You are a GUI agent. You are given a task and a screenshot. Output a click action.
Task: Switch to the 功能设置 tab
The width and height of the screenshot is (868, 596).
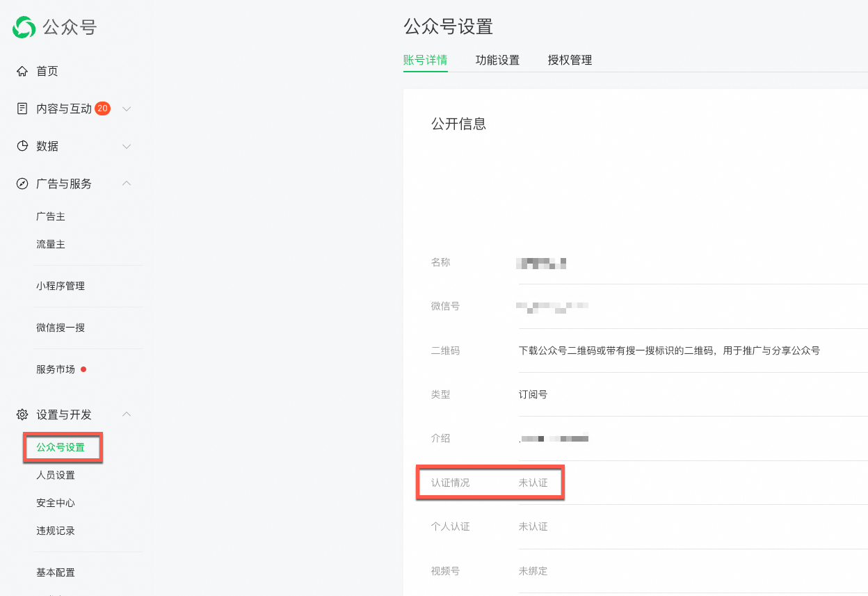497,60
